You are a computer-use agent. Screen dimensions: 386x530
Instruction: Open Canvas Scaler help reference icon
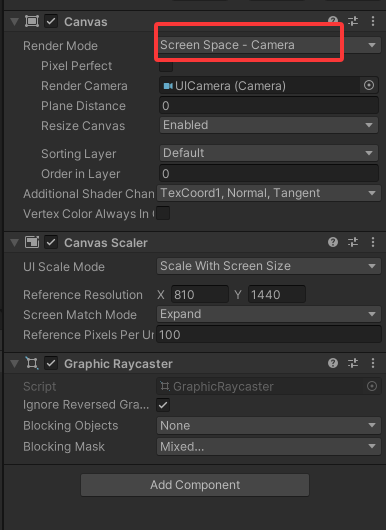pos(333,242)
